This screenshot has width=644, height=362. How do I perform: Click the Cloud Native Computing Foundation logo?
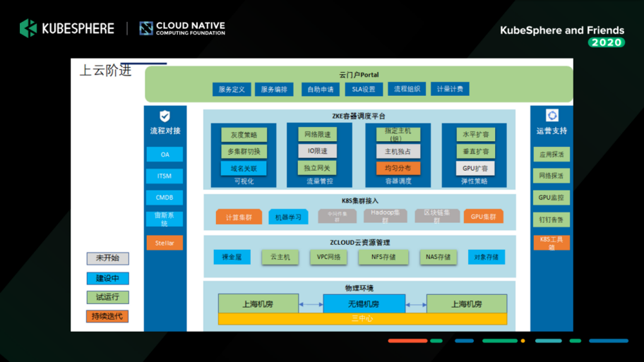[182, 28]
